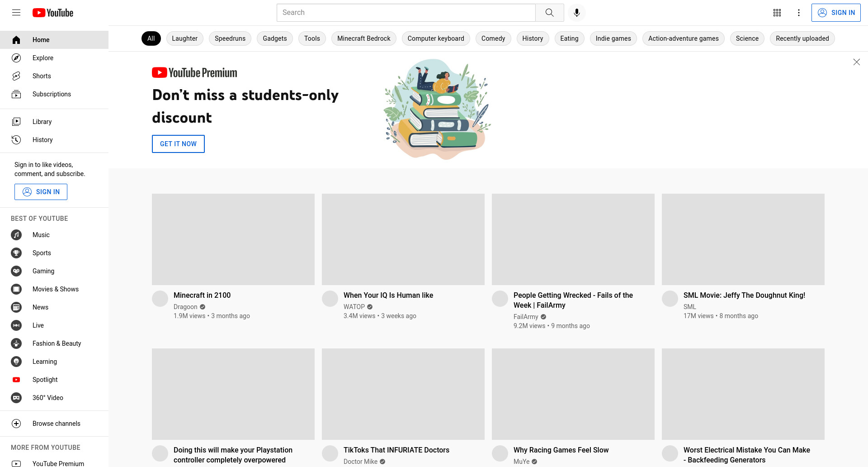Open Worst Electrical Mistake video title
The height and width of the screenshot is (467, 868).
747,455
